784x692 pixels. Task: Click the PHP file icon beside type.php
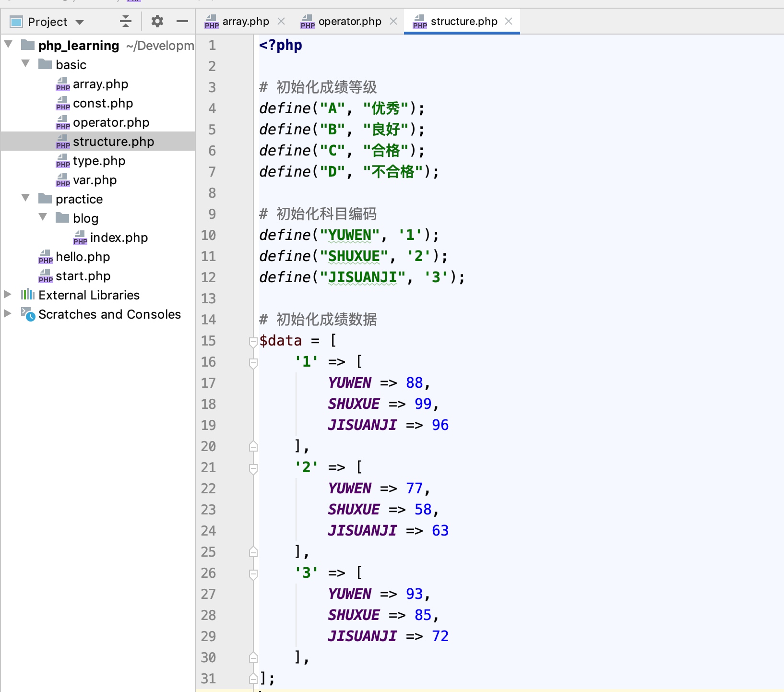(63, 161)
